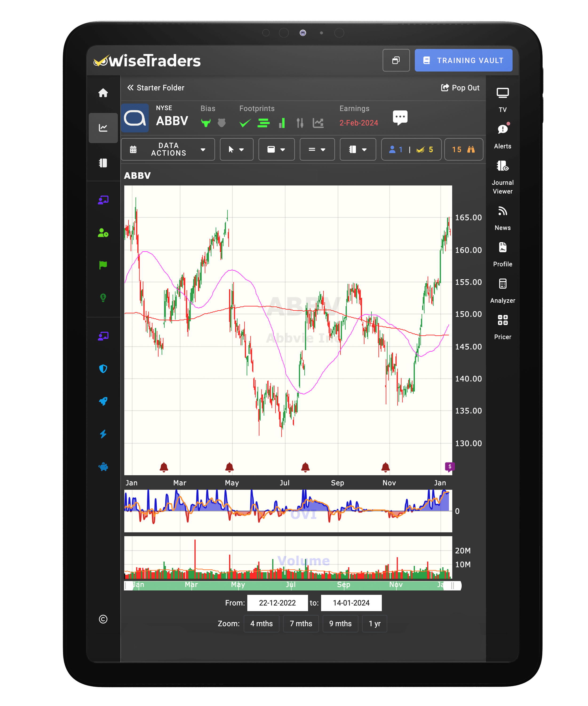
Task: Toggle the green checkmark footprint
Action: pos(245,123)
